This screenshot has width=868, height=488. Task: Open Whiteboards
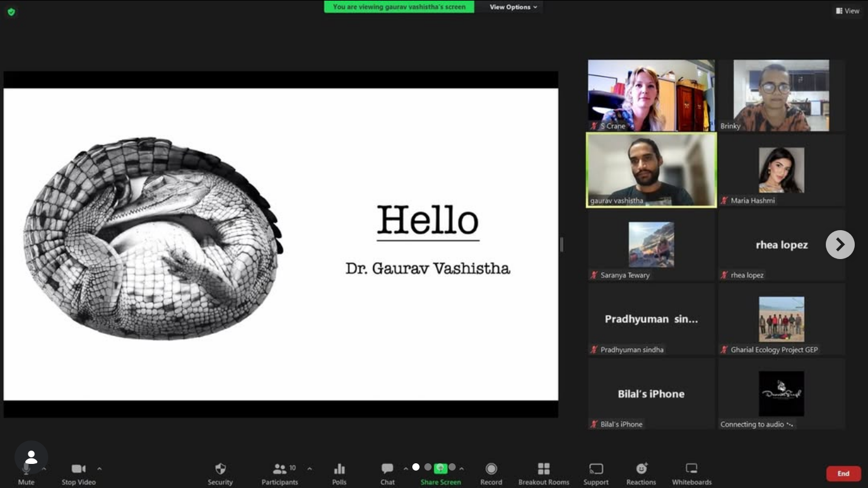click(692, 474)
